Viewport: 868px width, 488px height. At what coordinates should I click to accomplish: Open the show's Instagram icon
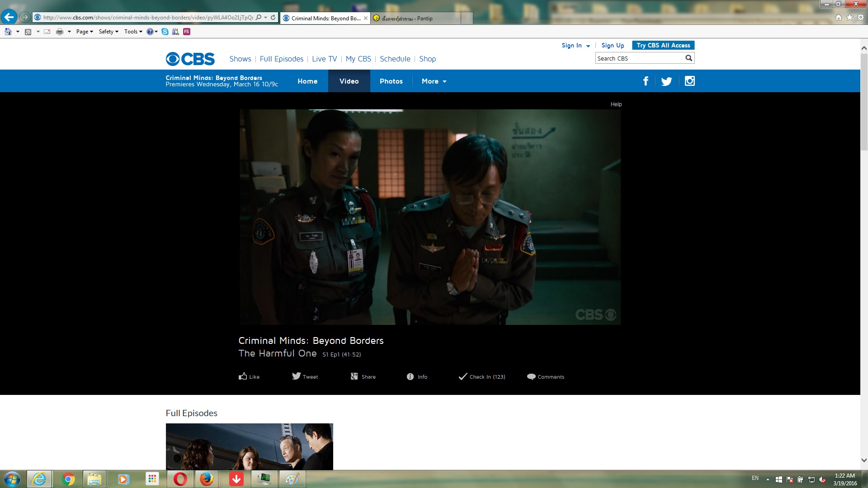[689, 81]
